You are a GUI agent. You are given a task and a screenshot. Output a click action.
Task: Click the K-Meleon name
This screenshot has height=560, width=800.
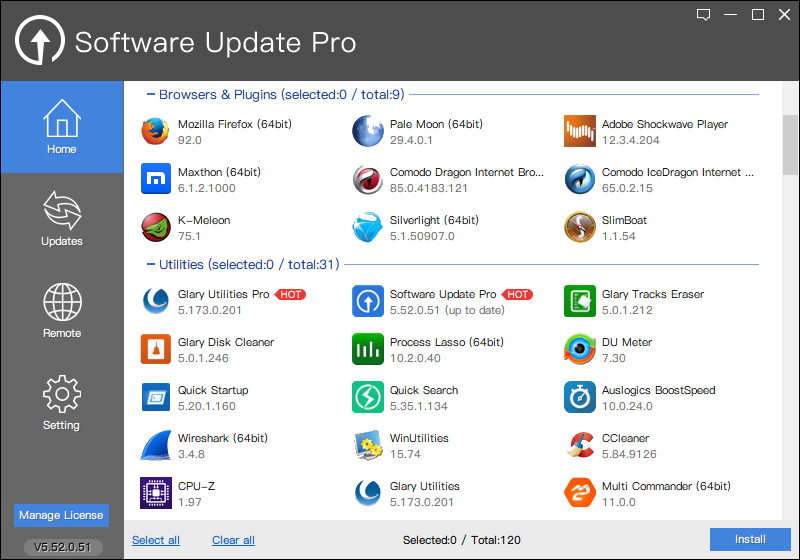[x=204, y=220]
